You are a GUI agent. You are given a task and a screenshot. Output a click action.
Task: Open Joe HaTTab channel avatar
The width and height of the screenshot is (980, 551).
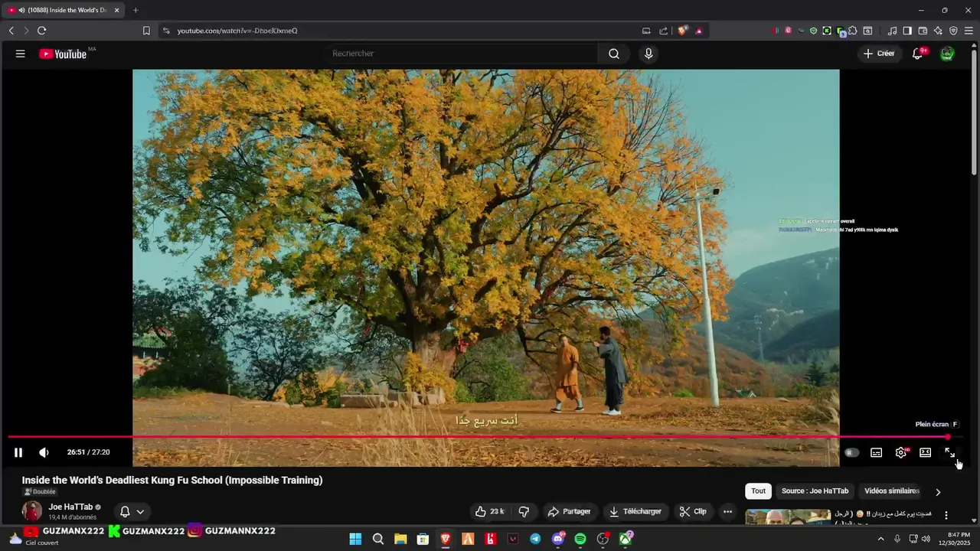point(31,511)
